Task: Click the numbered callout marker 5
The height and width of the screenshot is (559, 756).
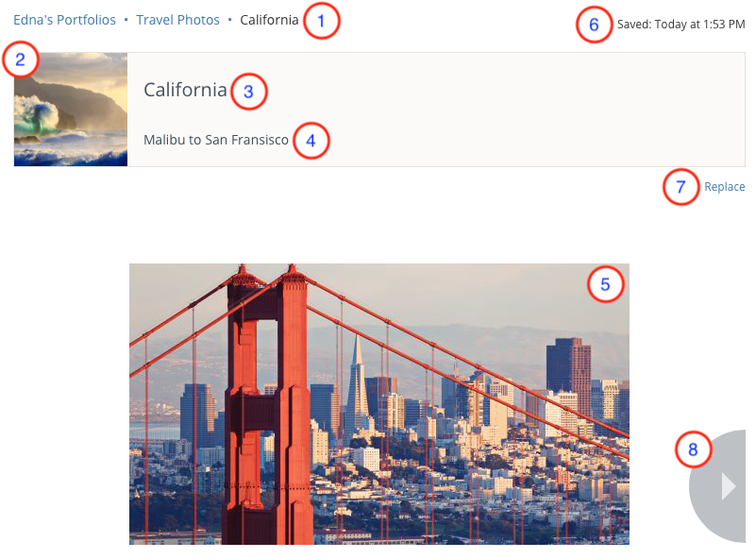Action: click(x=606, y=283)
